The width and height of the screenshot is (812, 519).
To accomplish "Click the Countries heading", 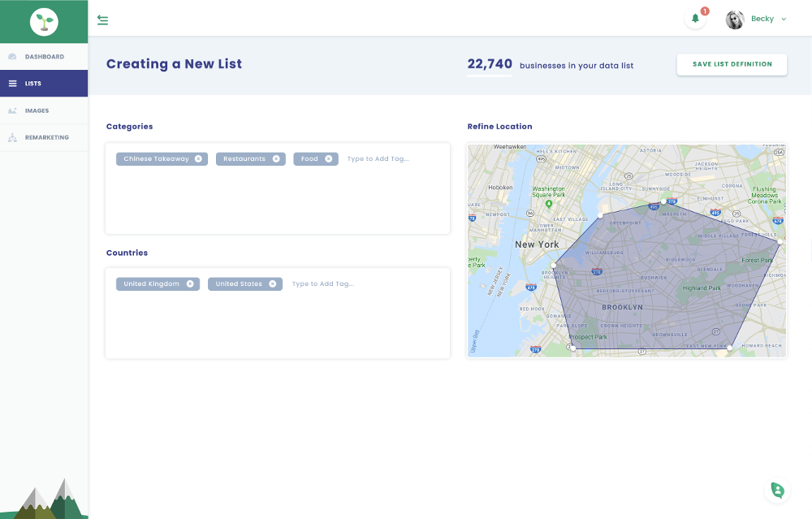I will pos(127,253).
